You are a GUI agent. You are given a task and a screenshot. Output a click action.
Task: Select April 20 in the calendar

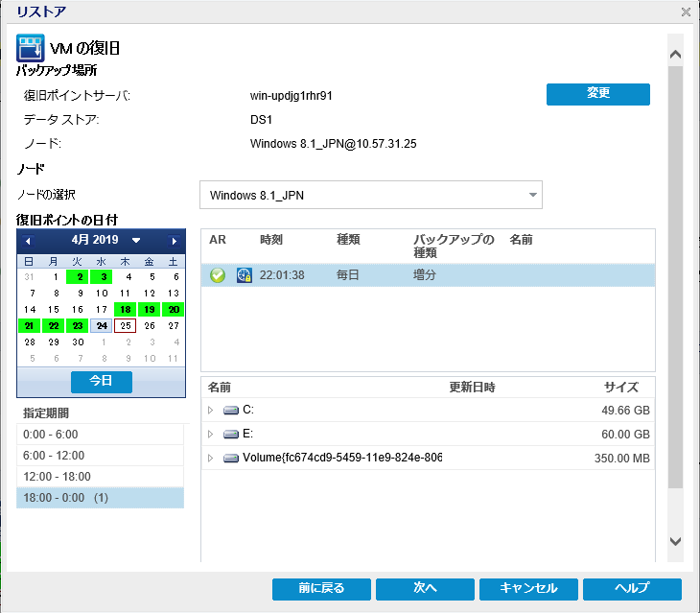click(174, 310)
